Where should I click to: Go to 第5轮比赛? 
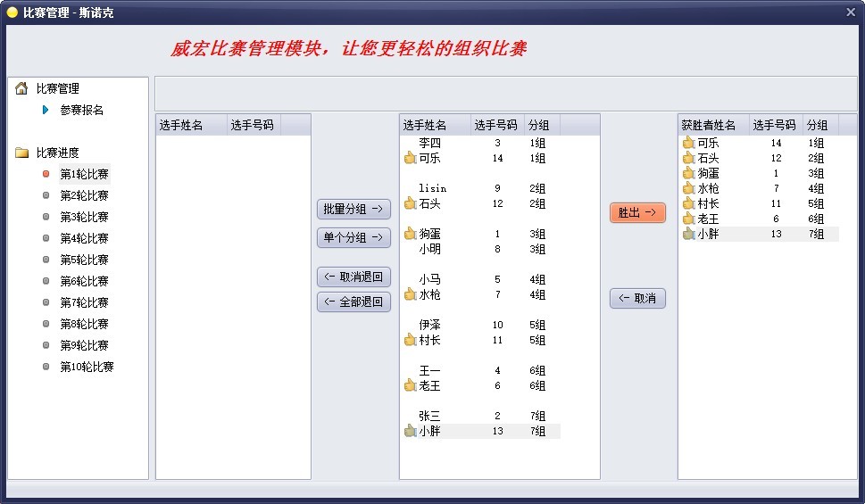85,260
